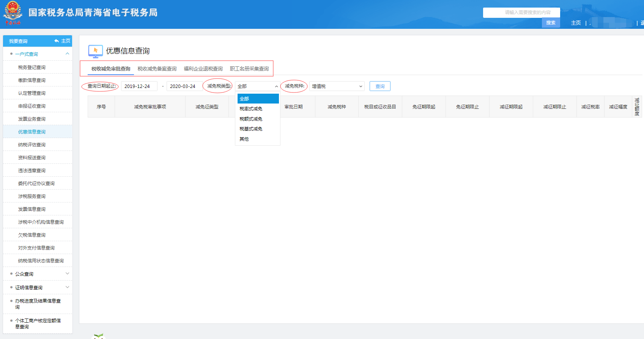Collapse the 一户式查询 section chevron
The image size is (644, 339).
pos(67,54)
